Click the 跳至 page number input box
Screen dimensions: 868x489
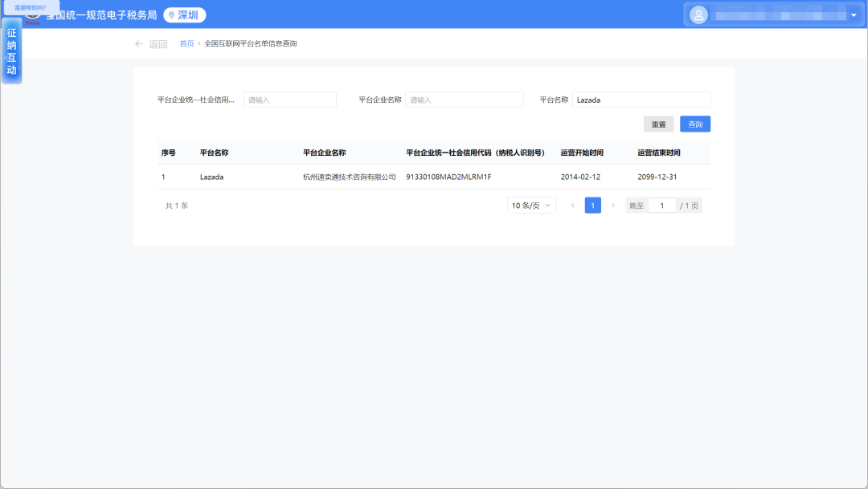coord(661,206)
